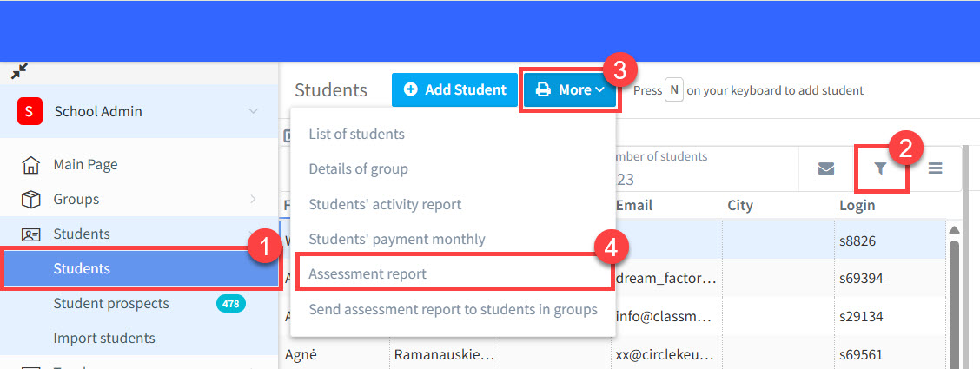Click the table vertical scrollbar up arrow
The height and width of the screenshot is (369, 980).
954,230
